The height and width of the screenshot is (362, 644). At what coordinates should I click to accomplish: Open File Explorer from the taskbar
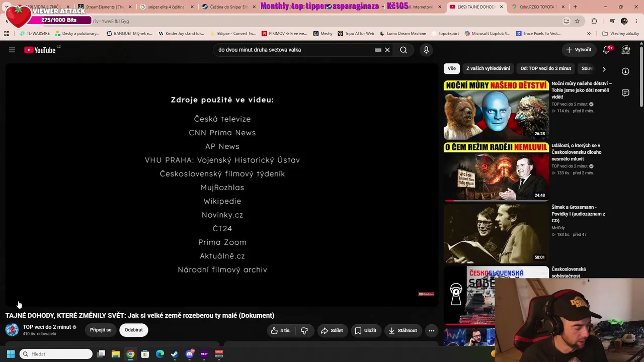116,354
